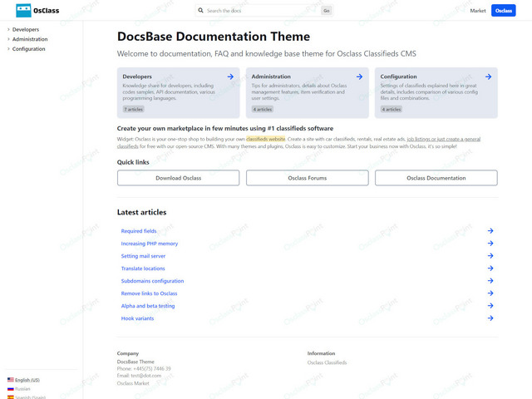
Task: Click the Developers card arrow icon
Action: click(x=230, y=76)
